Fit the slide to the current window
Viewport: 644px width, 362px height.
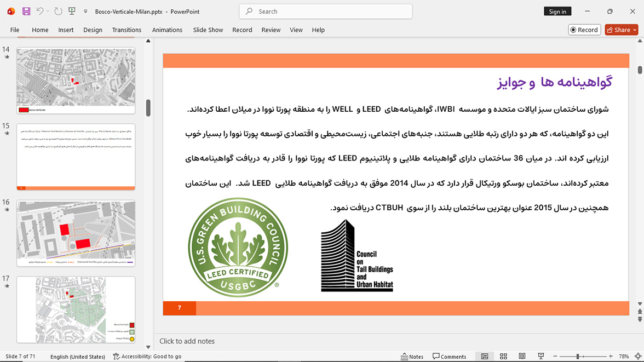pos(638,356)
